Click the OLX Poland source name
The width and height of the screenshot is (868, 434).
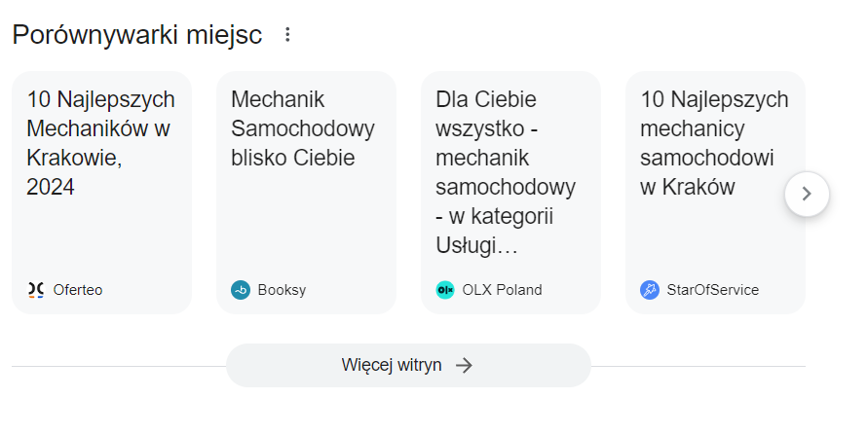point(502,290)
